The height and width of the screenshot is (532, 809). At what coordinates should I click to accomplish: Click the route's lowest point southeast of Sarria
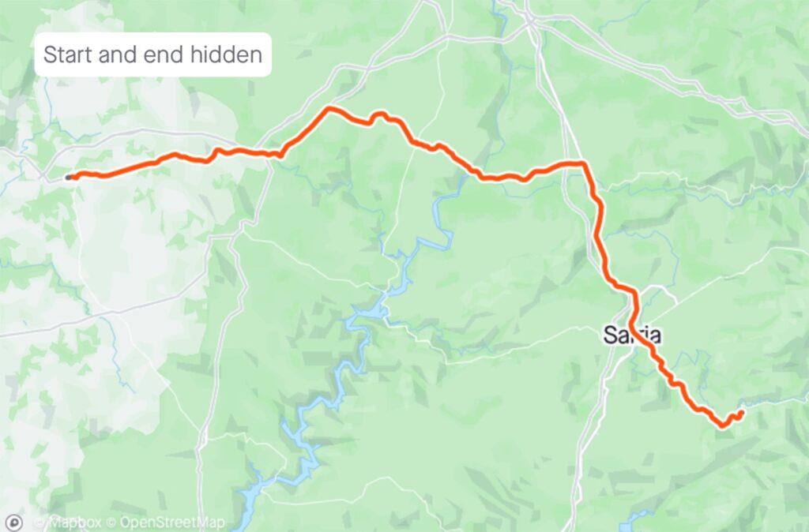click(722, 425)
